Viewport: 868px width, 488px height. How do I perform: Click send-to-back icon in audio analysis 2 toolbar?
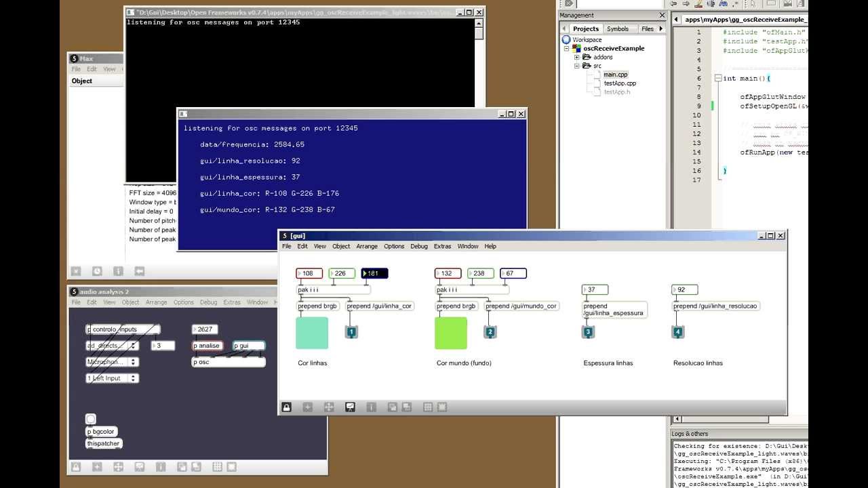point(196,467)
